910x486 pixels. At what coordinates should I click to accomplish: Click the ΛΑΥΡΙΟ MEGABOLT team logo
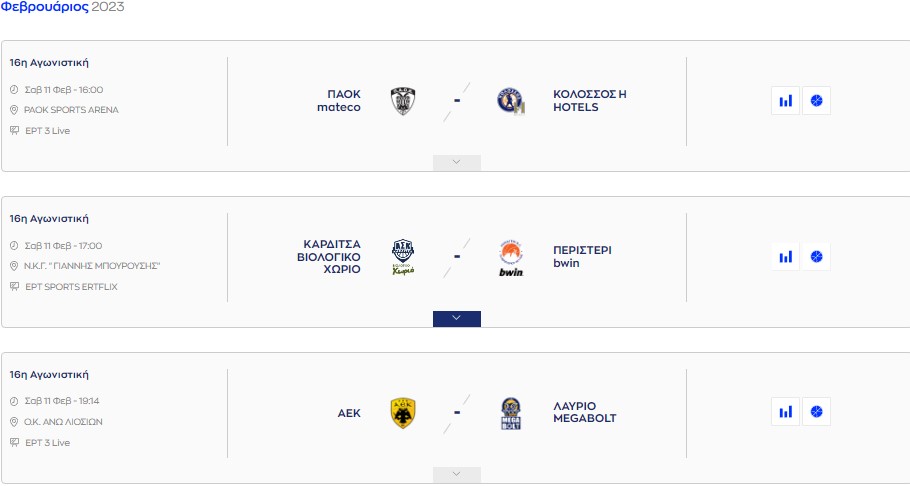(x=511, y=412)
